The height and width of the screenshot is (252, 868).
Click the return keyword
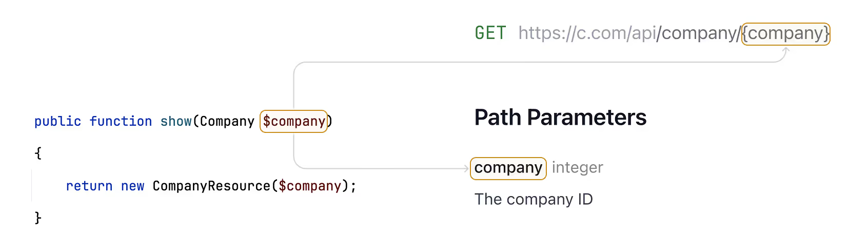click(x=89, y=186)
